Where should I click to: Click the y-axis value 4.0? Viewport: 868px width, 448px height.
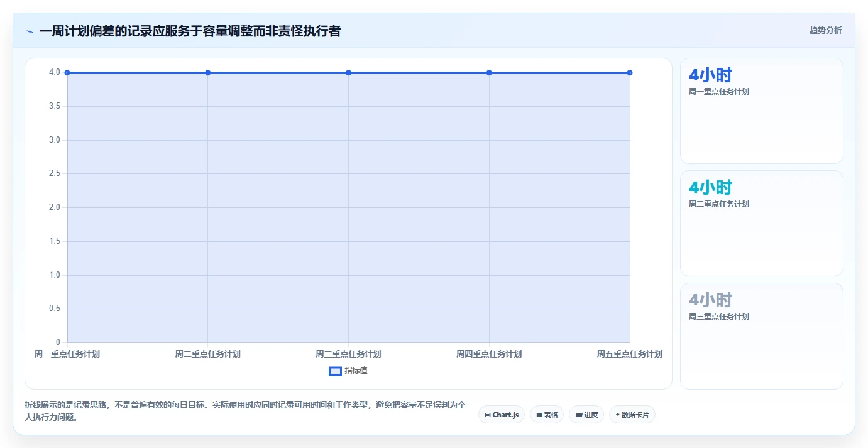[55, 72]
